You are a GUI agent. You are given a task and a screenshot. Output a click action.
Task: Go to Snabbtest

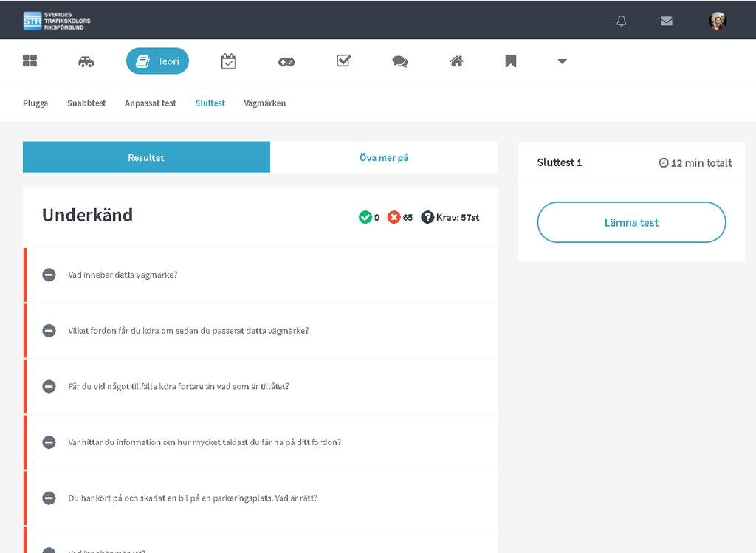point(86,103)
